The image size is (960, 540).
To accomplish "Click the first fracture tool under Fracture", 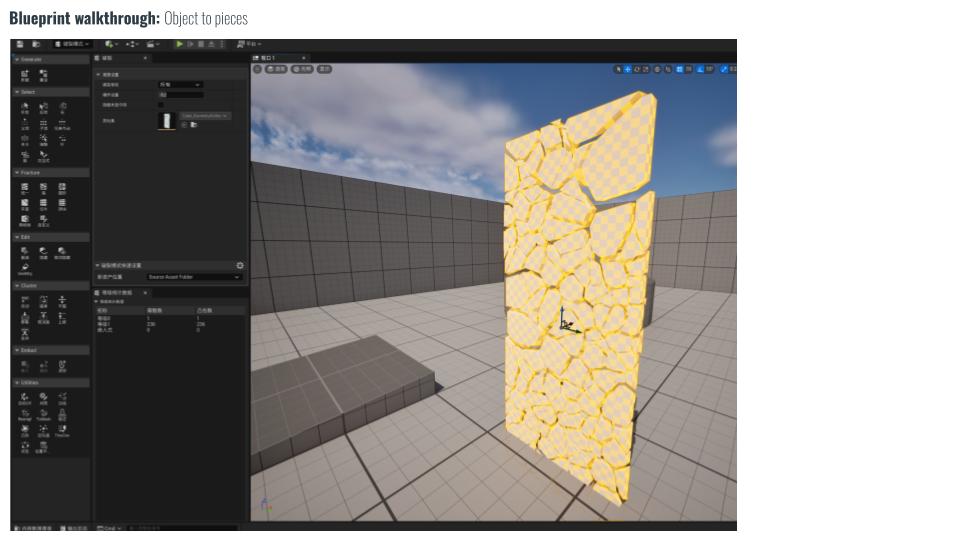I will (x=25, y=188).
